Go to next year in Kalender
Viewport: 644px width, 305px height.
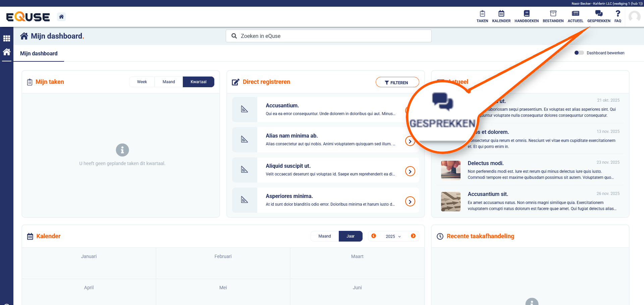pos(413,236)
